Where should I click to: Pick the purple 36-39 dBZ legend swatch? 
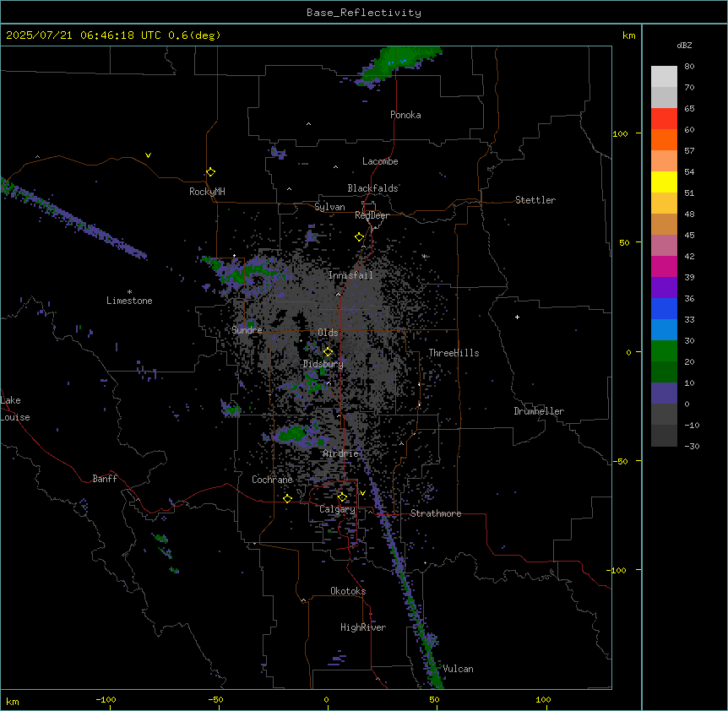click(x=664, y=287)
